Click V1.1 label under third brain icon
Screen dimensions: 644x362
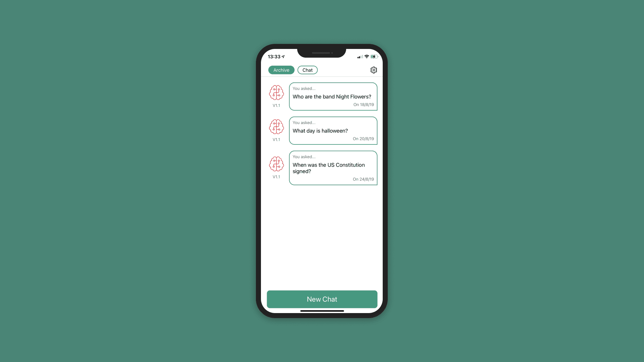tap(276, 176)
